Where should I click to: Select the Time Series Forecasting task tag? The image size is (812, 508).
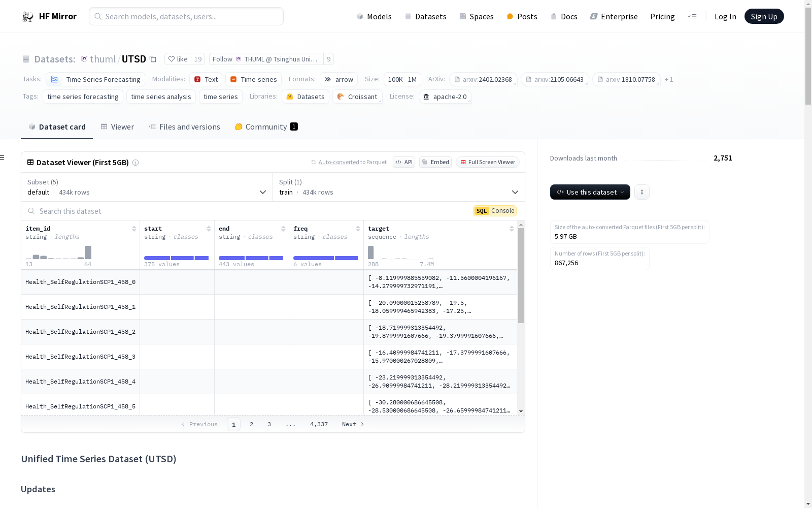coord(95,79)
